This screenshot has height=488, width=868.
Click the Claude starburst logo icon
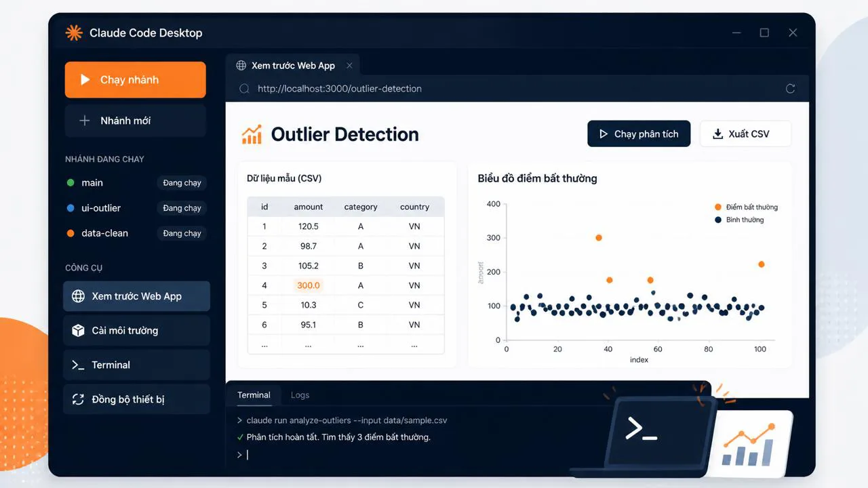pyautogui.click(x=73, y=33)
